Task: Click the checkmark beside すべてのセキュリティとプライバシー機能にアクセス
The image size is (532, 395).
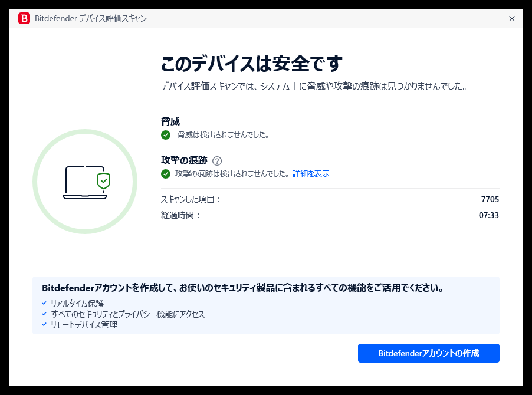Action: [44, 314]
